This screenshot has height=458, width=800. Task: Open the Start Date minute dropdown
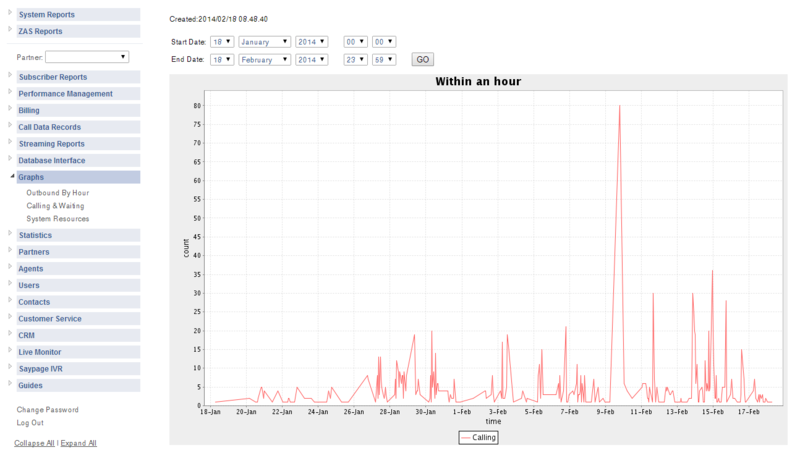point(384,42)
